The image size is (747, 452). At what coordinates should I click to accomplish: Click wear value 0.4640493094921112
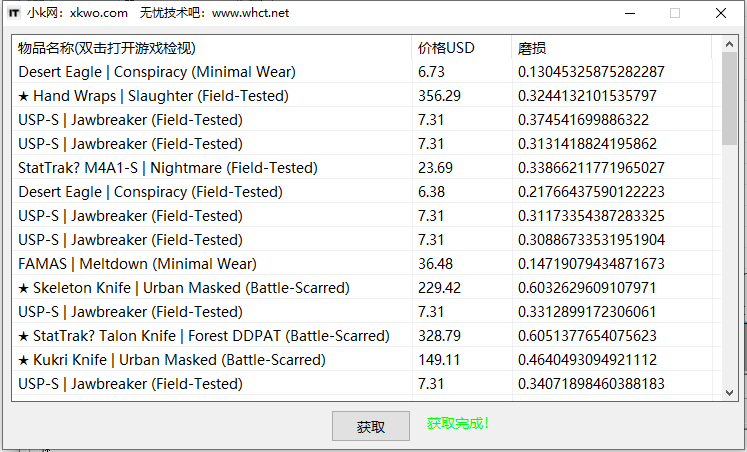pos(587,360)
